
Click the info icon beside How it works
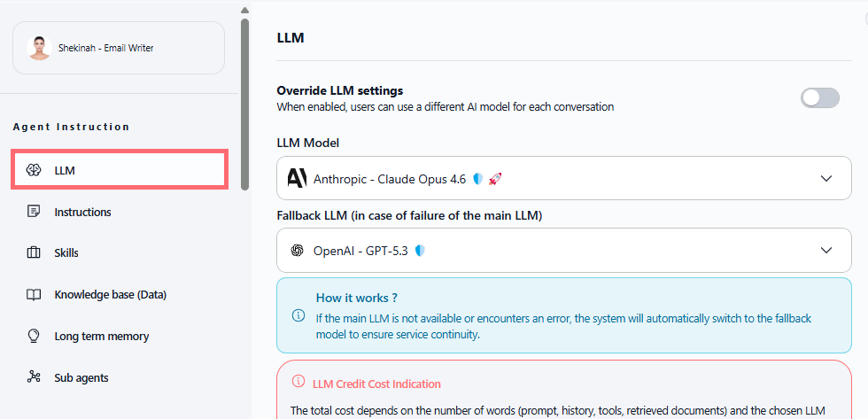[x=298, y=315]
